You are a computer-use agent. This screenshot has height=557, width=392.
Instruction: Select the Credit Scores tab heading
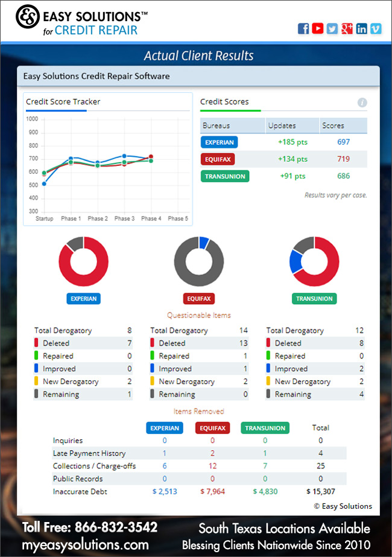pos(224,101)
